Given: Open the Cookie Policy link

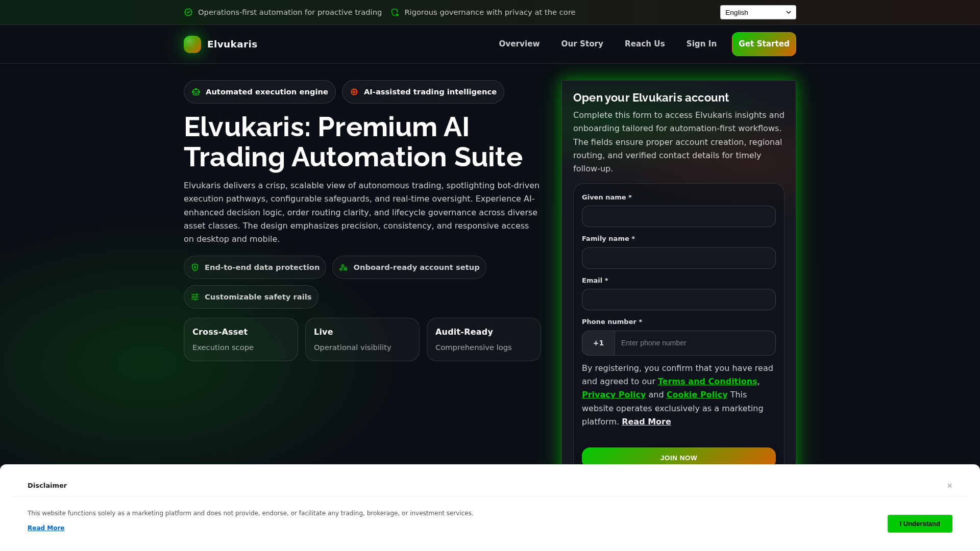Looking at the screenshot, I should point(697,395).
